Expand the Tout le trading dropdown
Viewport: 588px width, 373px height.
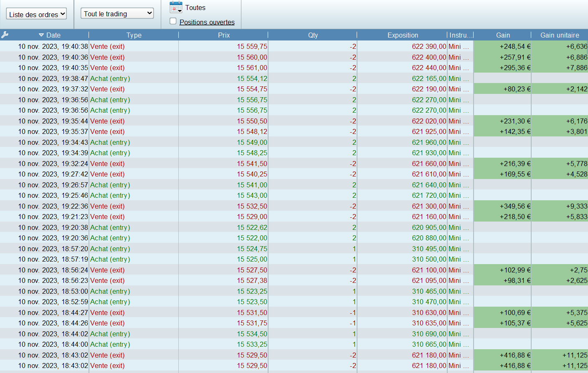117,14
